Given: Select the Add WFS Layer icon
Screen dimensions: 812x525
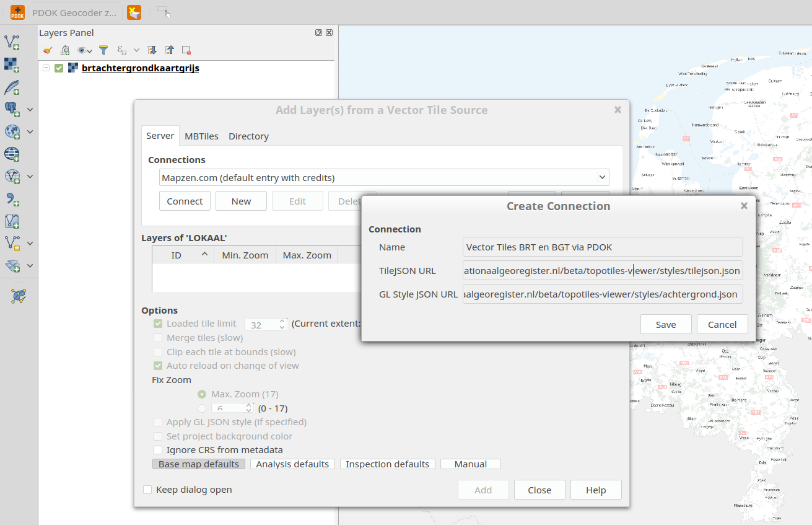Looking at the screenshot, I should click(x=12, y=176).
